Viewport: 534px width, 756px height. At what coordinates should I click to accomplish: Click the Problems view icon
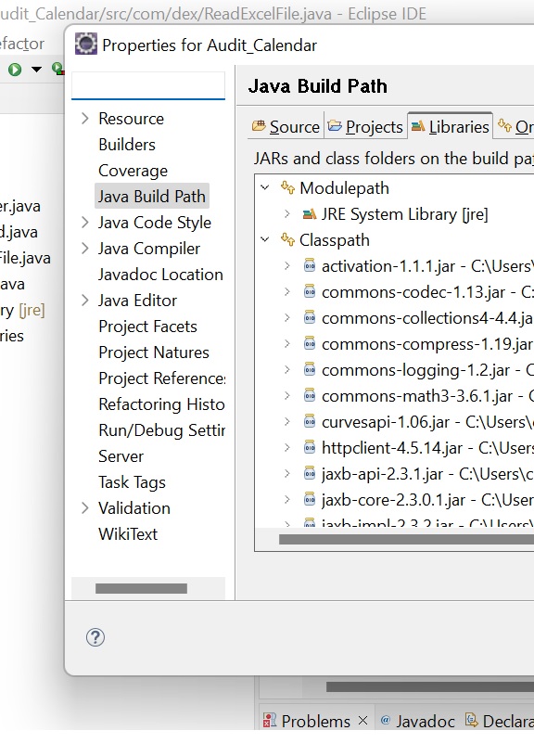[x=270, y=721]
